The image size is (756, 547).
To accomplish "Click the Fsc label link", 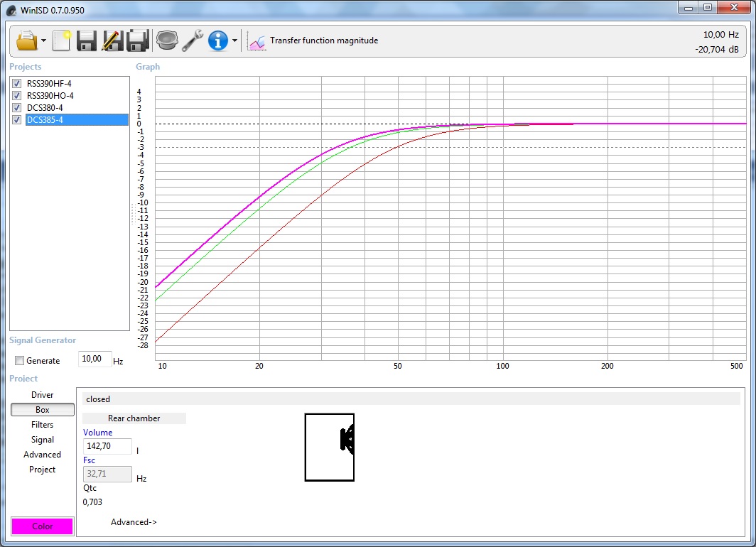I will tap(90, 460).
